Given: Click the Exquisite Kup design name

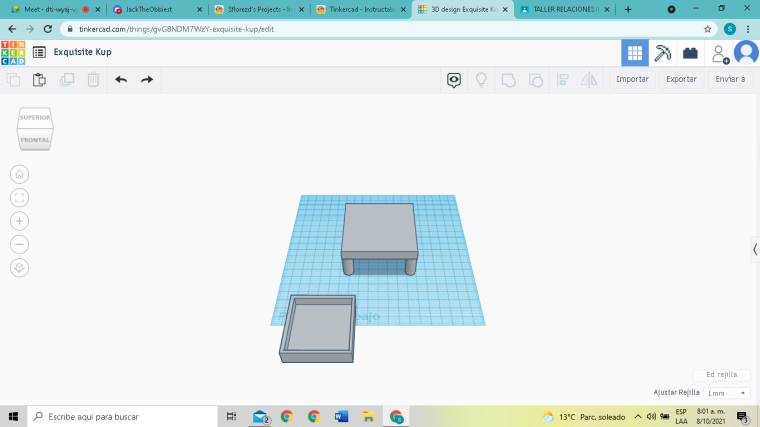Looking at the screenshot, I should click(x=82, y=52).
